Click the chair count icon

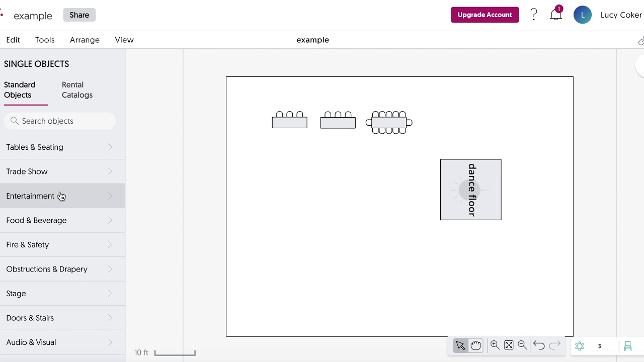(628, 346)
